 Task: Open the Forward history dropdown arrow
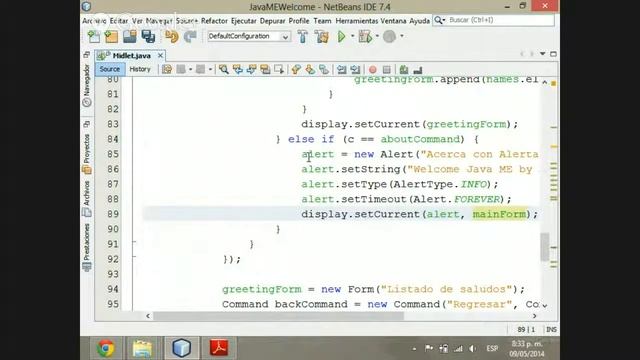click(x=210, y=69)
